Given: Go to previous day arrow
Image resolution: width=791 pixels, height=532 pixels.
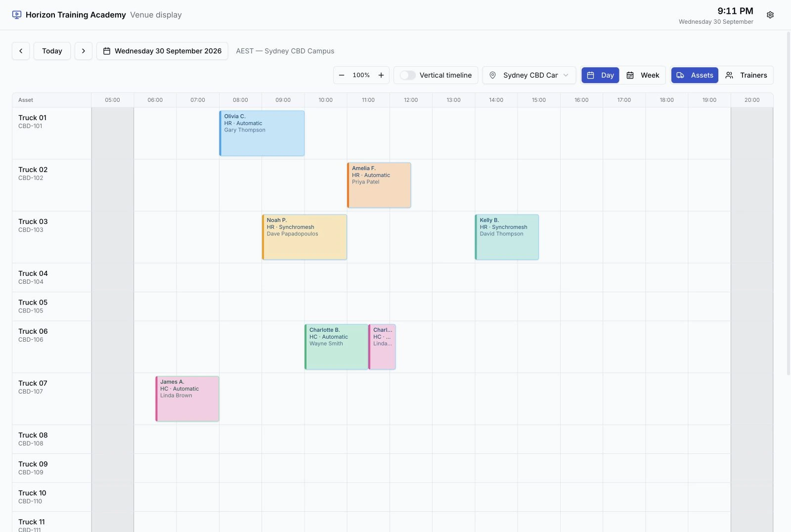Looking at the screenshot, I should pos(21,51).
